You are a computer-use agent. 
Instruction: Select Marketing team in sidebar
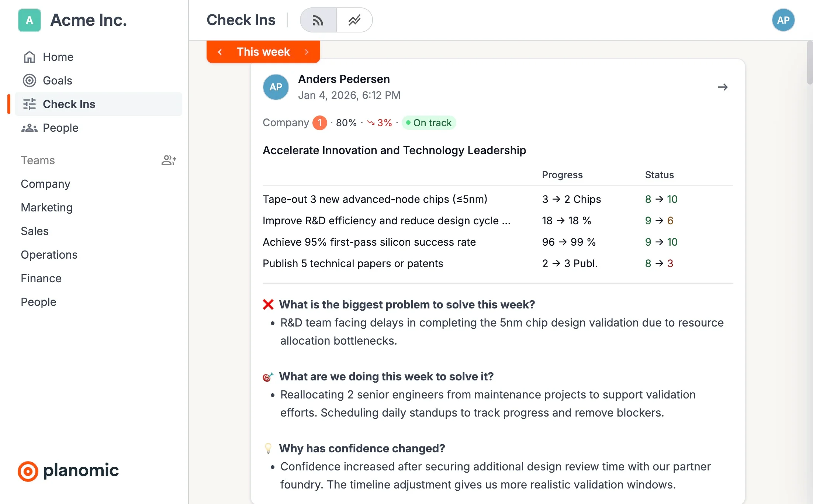(x=47, y=207)
